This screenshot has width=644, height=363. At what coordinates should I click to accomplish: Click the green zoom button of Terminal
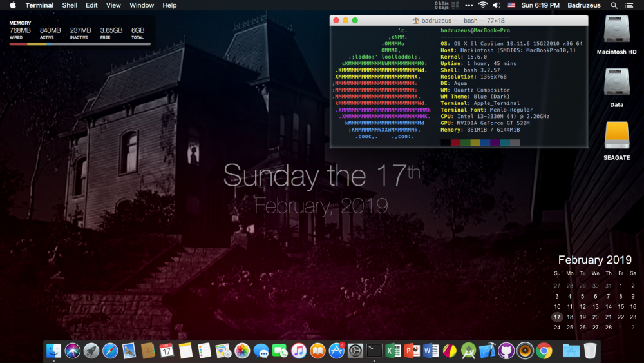click(355, 20)
